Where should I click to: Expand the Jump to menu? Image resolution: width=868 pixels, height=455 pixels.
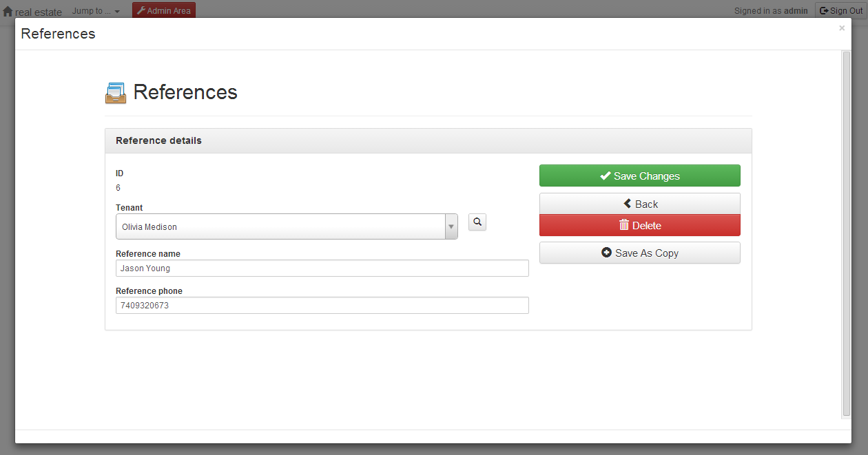[96, 11]
